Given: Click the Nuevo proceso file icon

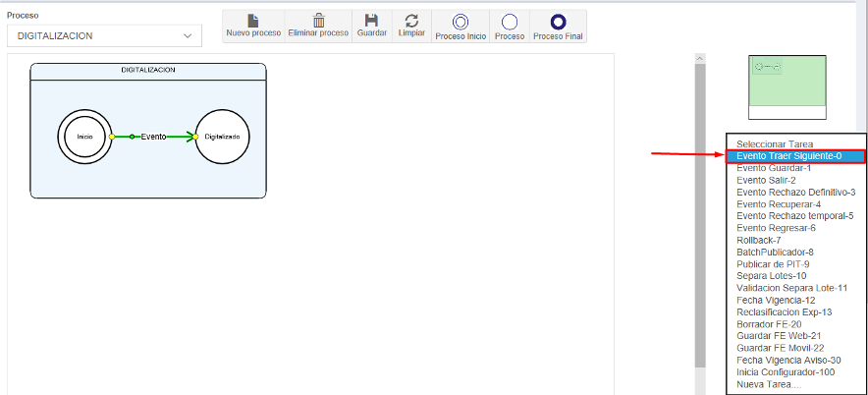Looking at the screenshot, I should (x=253, y=21).
